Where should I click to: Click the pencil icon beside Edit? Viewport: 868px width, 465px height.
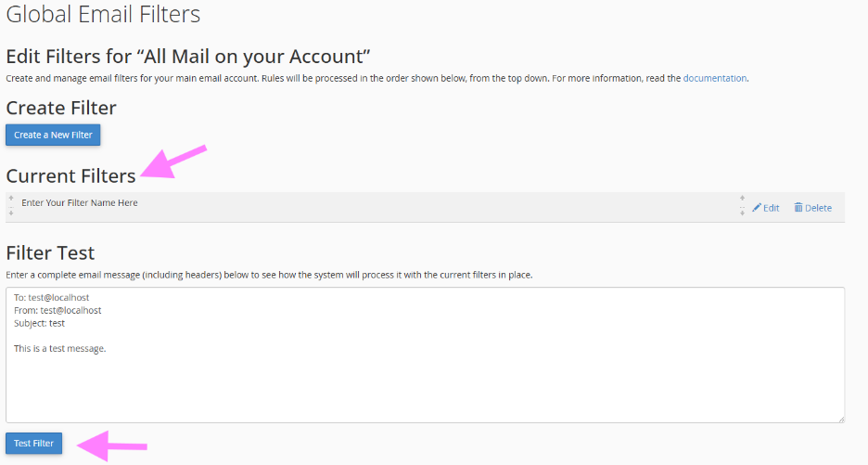(757, 208)
